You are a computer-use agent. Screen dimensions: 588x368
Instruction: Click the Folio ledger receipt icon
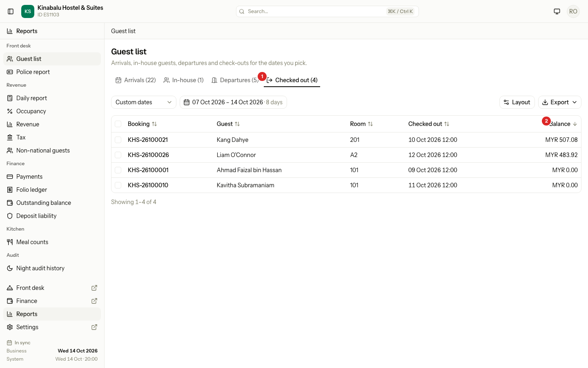[10, 190]
